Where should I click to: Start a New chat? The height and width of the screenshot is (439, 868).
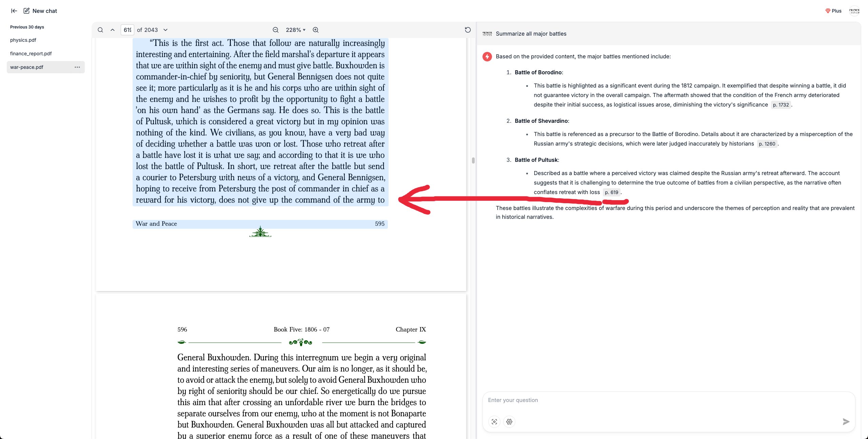(40, 11)
